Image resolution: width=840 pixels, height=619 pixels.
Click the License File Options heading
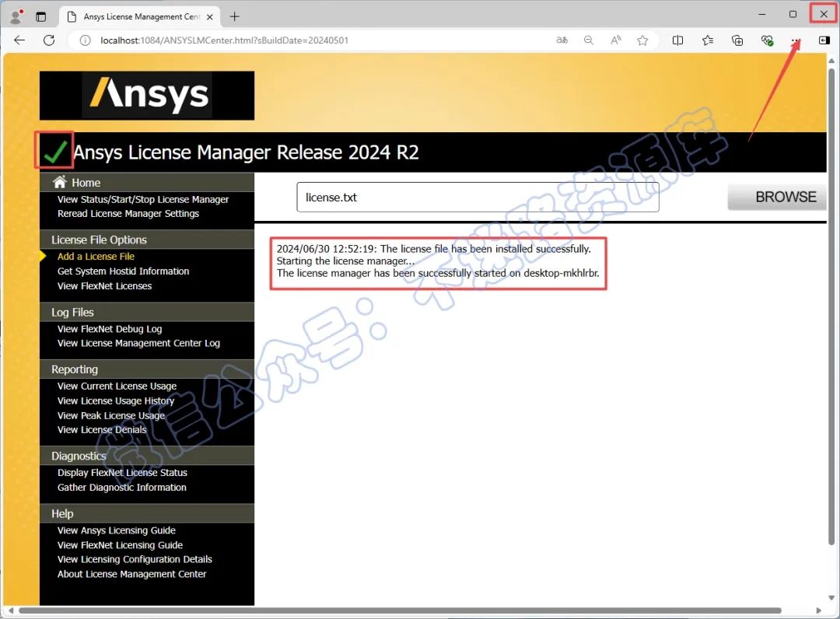pos(99,240)
